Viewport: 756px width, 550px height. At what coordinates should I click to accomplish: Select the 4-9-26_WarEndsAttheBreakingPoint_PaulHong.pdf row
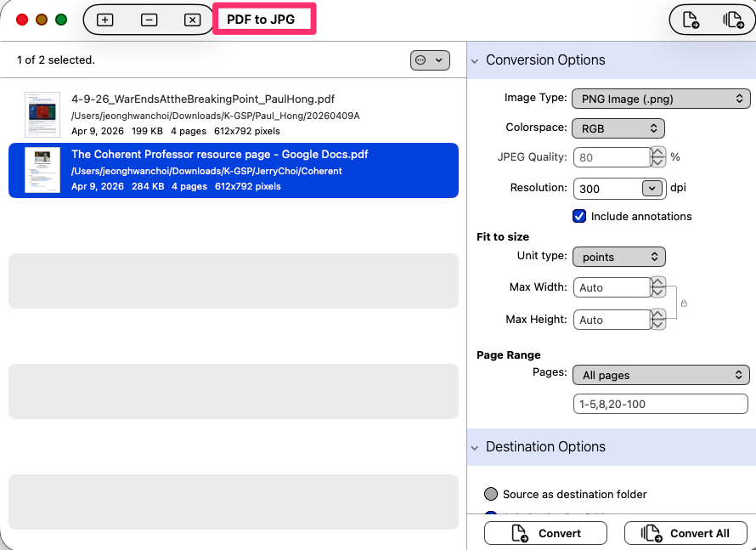pyautogui.click(x=234, y=115)
